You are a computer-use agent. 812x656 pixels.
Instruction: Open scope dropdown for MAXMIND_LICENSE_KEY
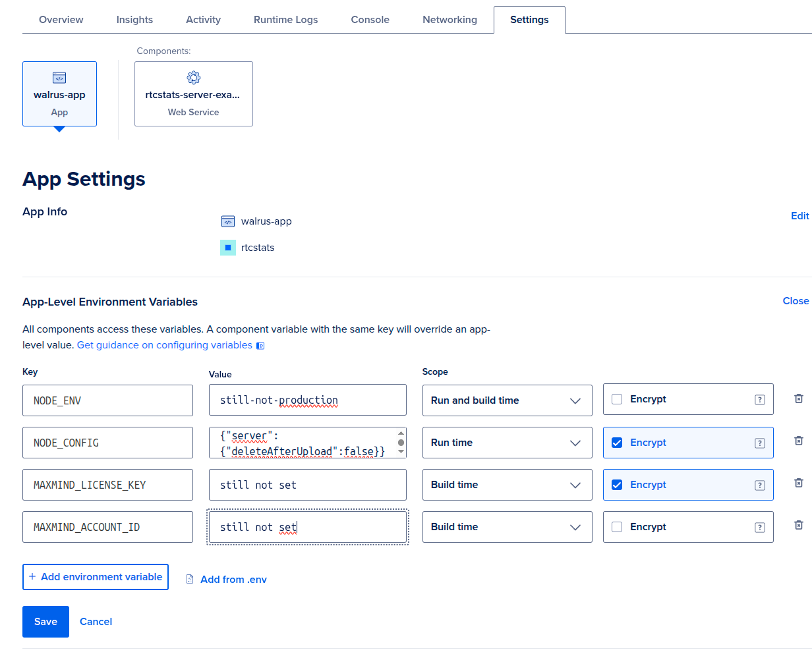point(507,485)
